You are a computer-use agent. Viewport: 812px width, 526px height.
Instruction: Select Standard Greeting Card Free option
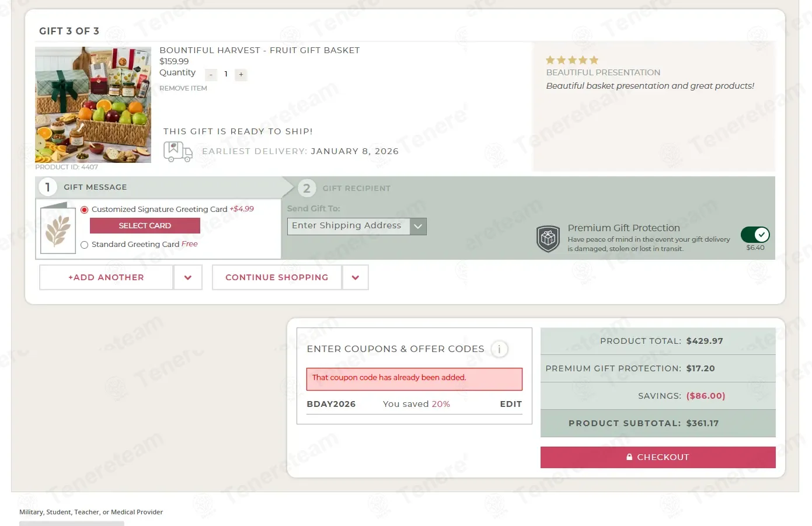pos(84,245)
